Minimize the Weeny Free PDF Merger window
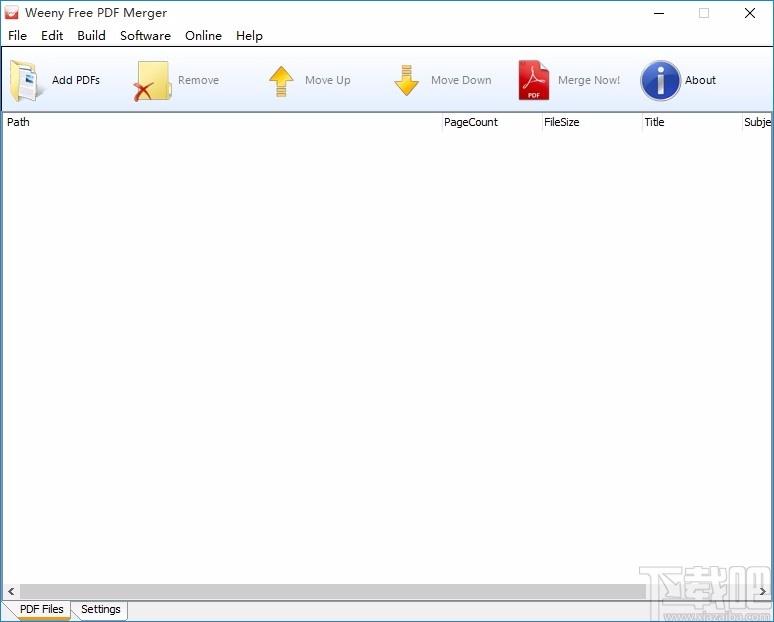The image size is (774, 622). click(658, 13)
